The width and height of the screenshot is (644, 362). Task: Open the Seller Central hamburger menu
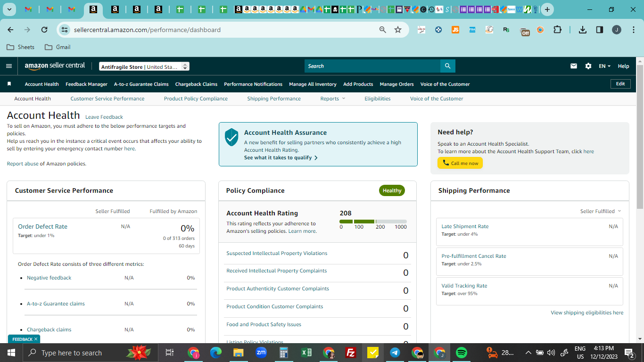(9, 66)
